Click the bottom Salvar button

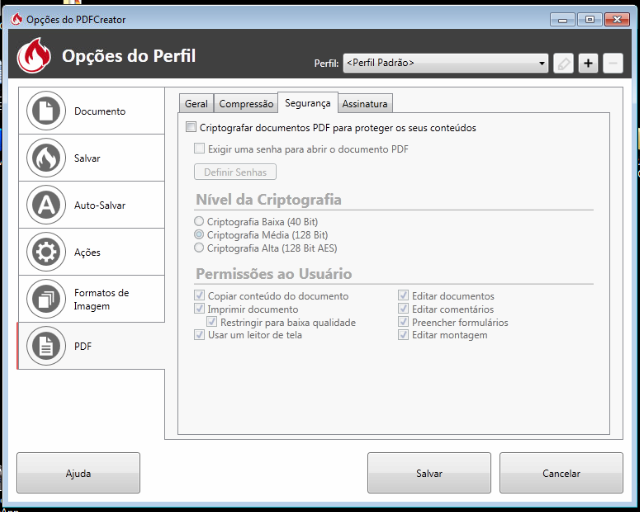coord(429,473)
